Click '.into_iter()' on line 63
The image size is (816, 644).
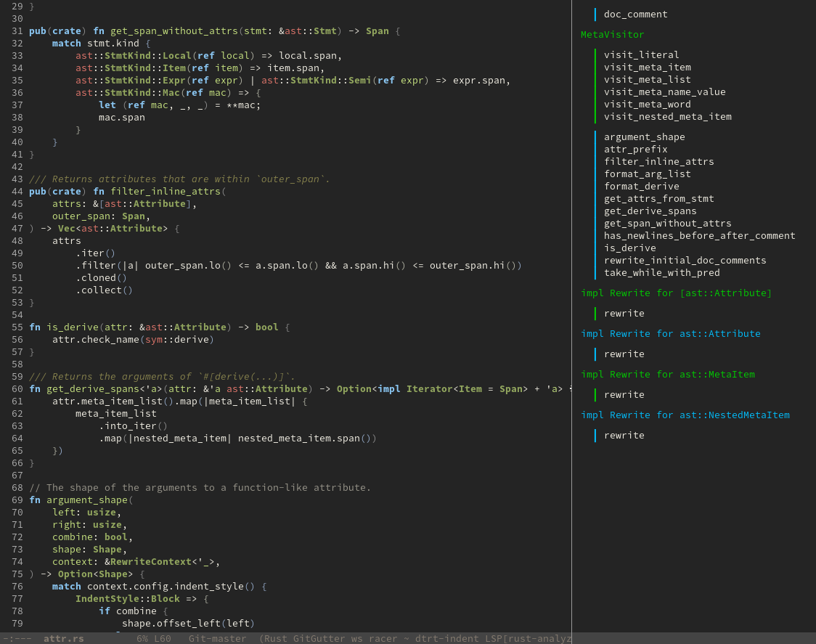point(134,426)
